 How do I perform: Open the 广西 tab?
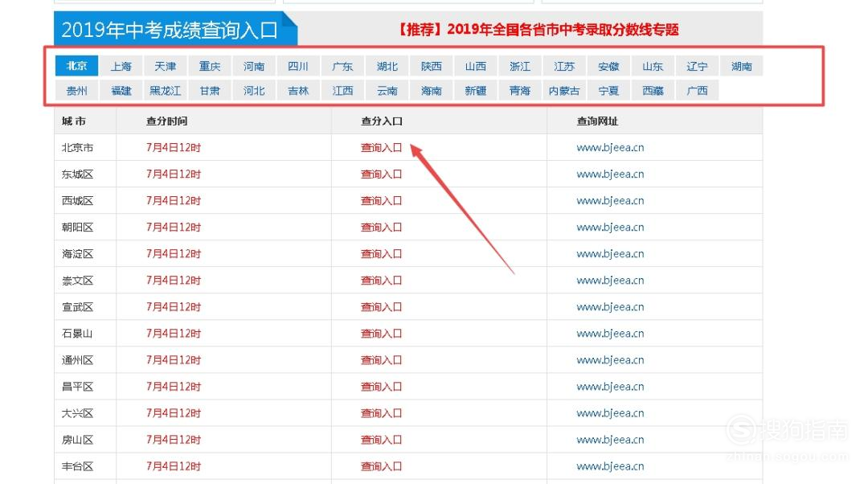[x=696, y=90]
